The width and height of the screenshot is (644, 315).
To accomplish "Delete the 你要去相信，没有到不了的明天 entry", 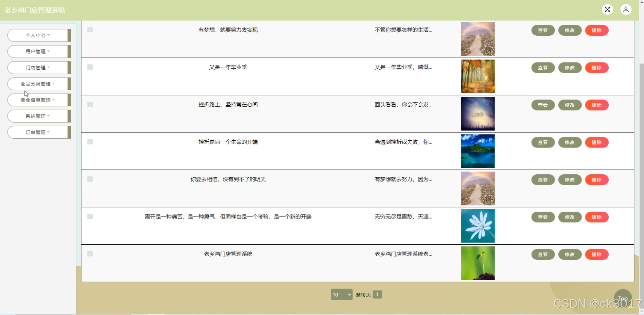I will pos(597,180).
